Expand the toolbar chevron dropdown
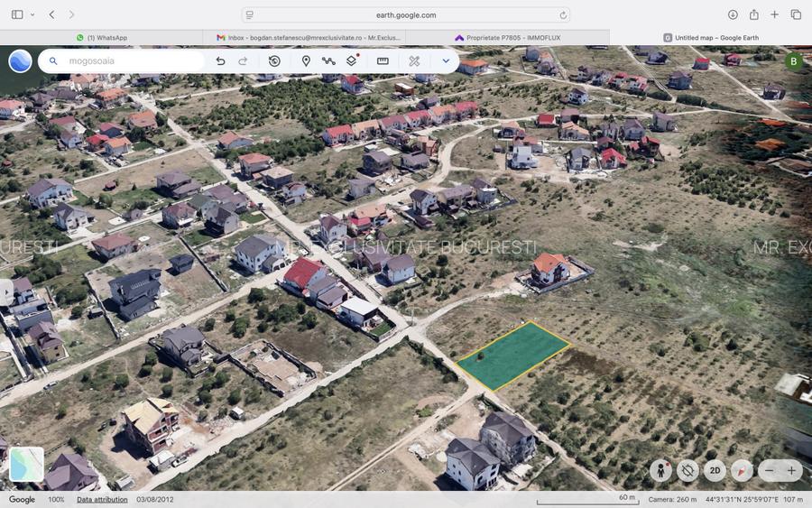The width and height of the screenshot is (812, 508). point(446,61)
